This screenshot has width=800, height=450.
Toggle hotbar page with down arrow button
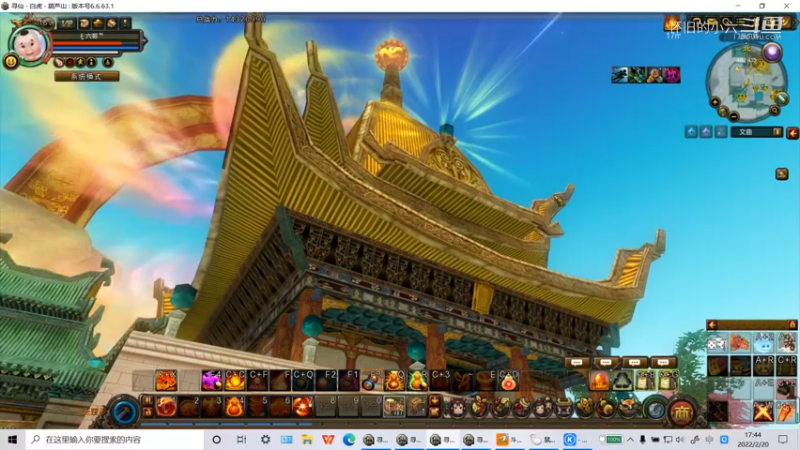pyautogui.click(x=434, y=401)
